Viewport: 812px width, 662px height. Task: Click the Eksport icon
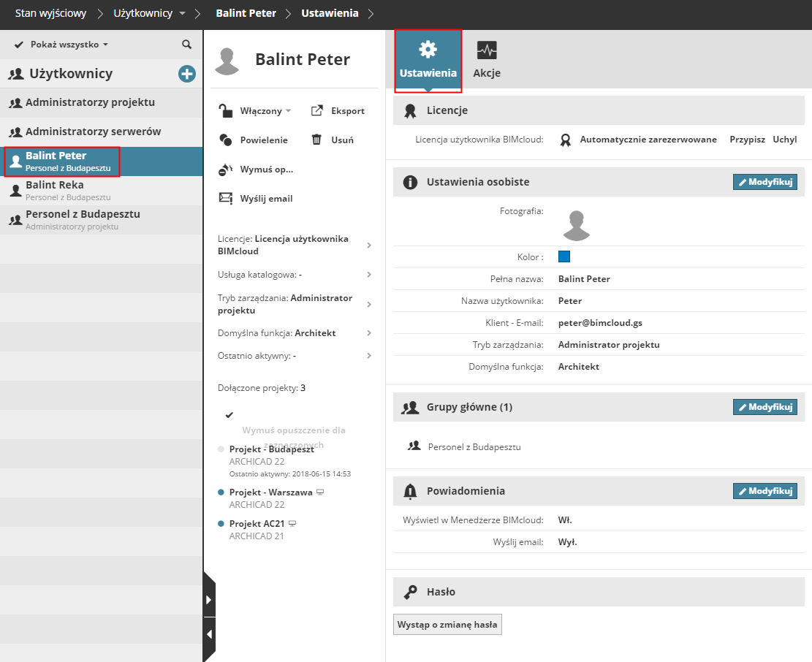pyautogui.click(x=317, y=110)
